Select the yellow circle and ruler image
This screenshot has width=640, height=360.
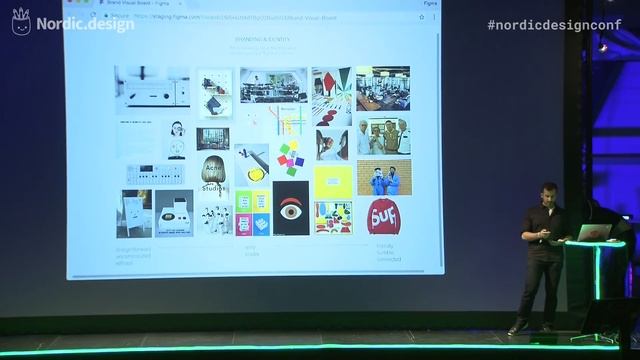252,165
